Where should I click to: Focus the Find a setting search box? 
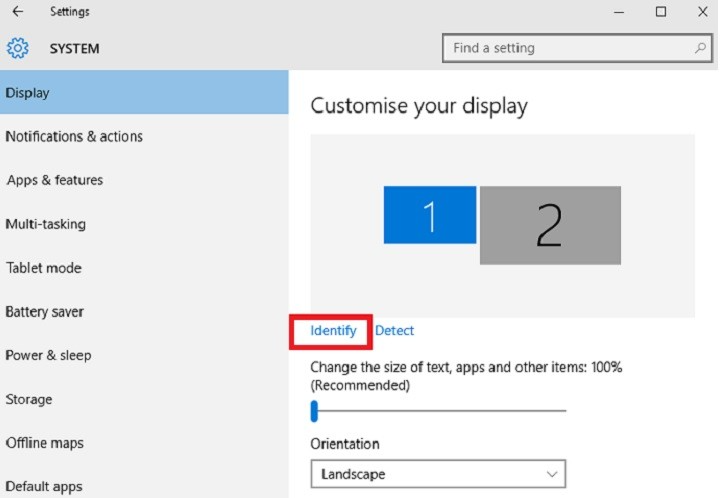click(577, 48)
